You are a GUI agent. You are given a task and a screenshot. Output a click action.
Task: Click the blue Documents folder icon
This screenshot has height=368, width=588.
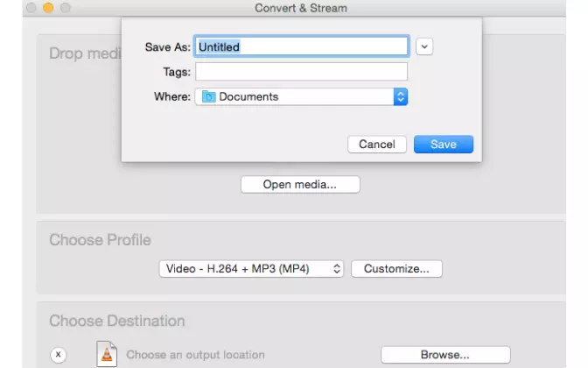pos(208,97)
